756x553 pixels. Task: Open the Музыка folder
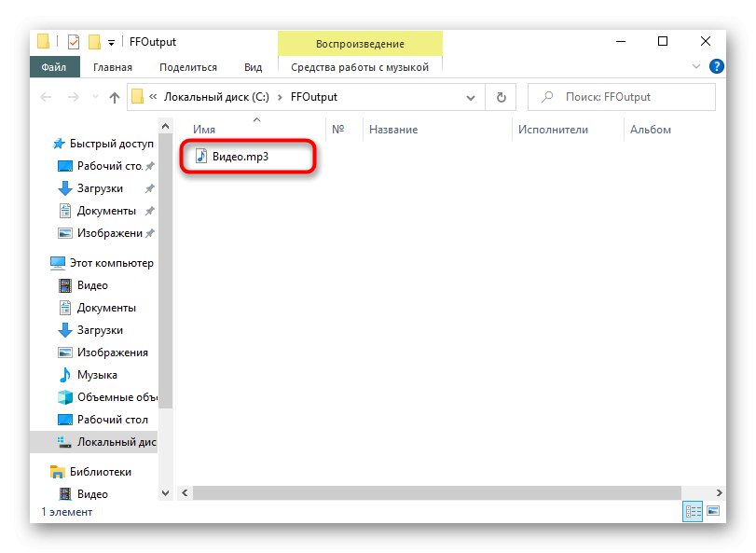pos(88,375)
